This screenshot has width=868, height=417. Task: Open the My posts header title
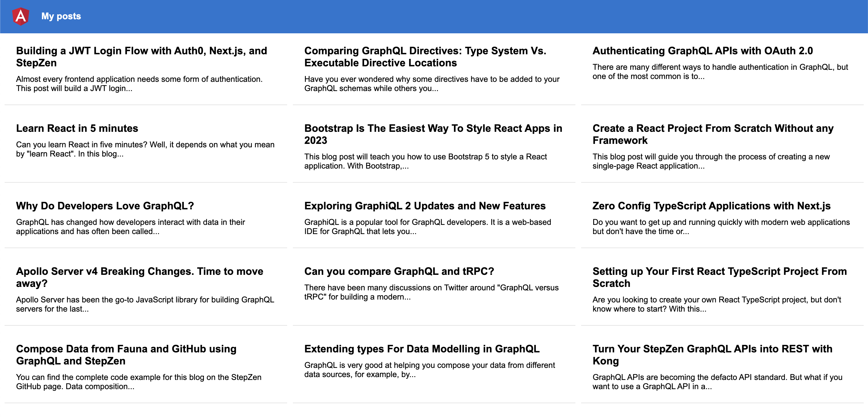pos(61,16)
